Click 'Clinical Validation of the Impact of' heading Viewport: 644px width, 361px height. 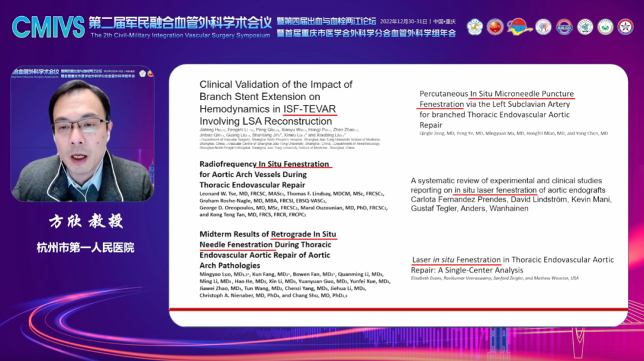click(276, 84)
